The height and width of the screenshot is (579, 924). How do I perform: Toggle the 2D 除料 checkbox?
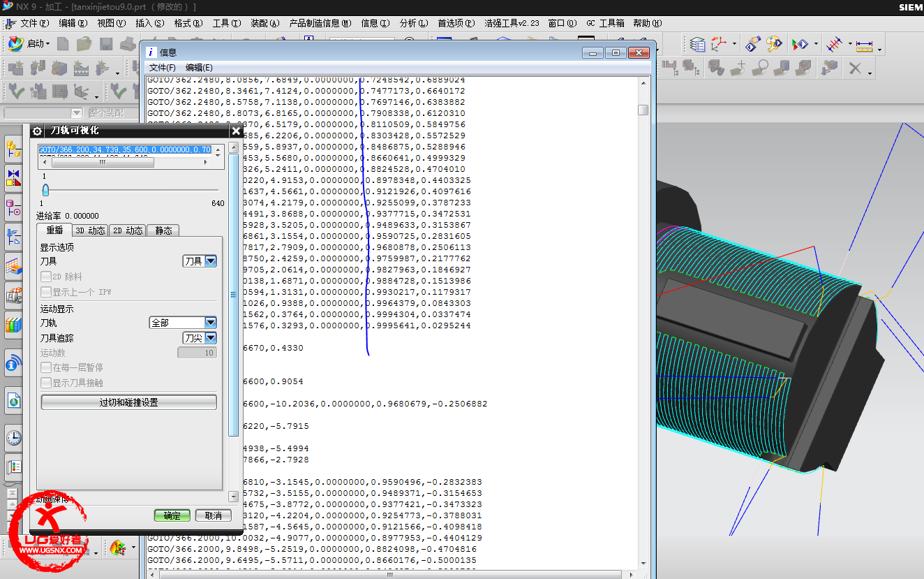(x=46, y=277)
